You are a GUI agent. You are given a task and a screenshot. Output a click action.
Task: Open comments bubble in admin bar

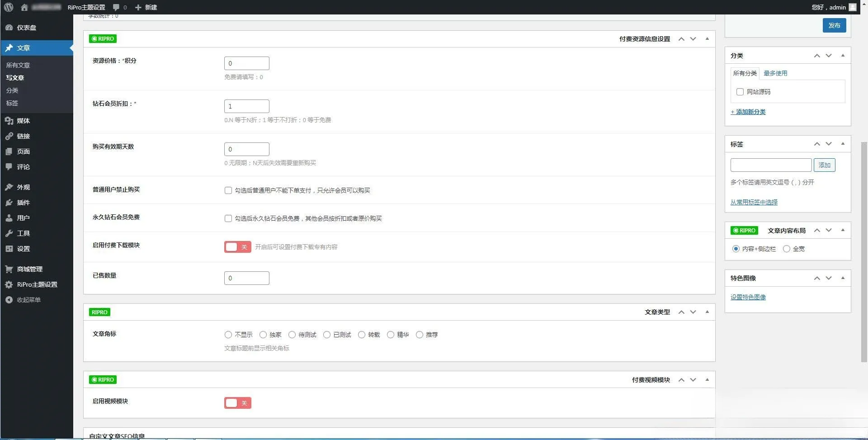coord(116,7)
